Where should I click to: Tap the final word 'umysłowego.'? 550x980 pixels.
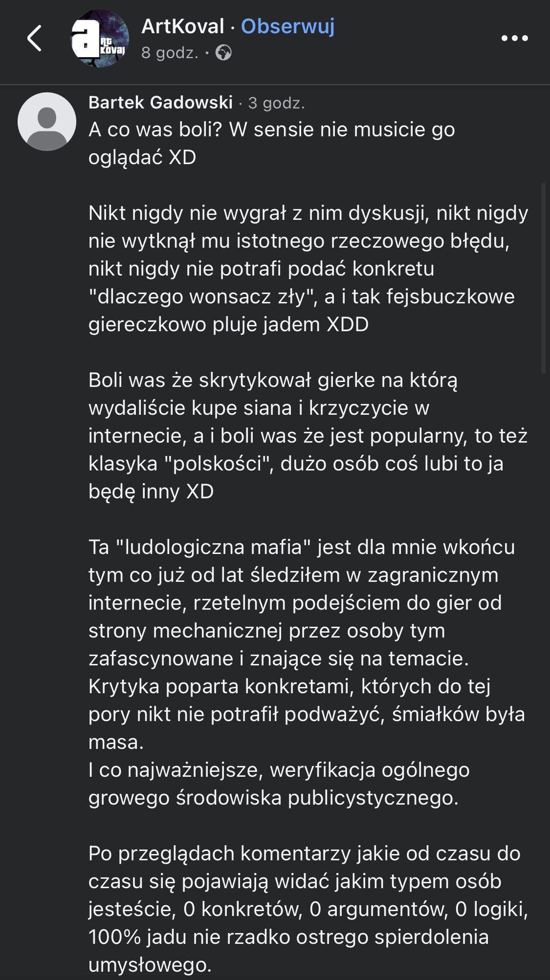click(150, 964)
